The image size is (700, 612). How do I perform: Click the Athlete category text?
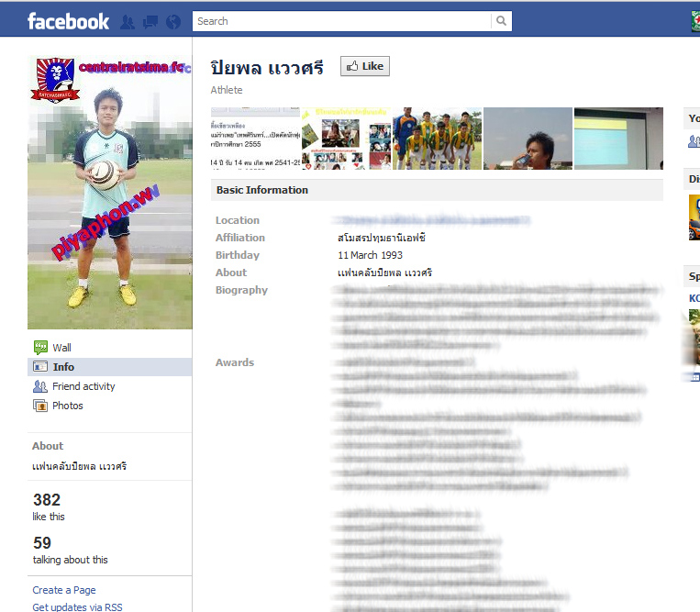[227, 90]
